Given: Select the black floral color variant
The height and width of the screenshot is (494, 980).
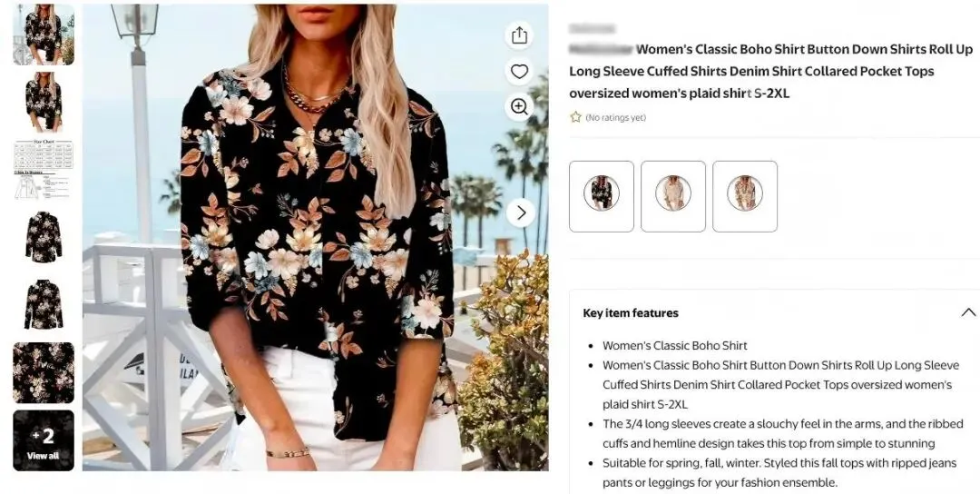Looking at the screenshot, I should [602, 196].
